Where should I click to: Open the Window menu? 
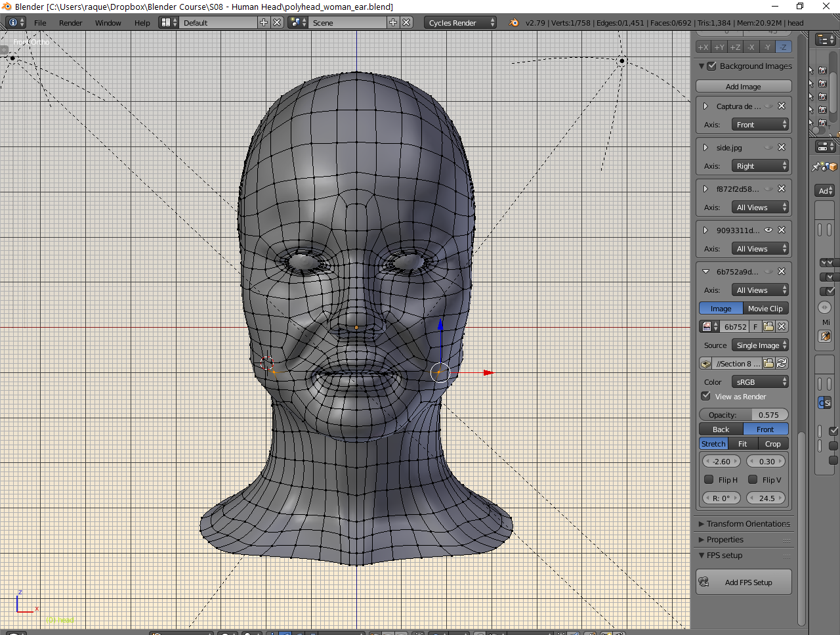(x=108, y=22)
